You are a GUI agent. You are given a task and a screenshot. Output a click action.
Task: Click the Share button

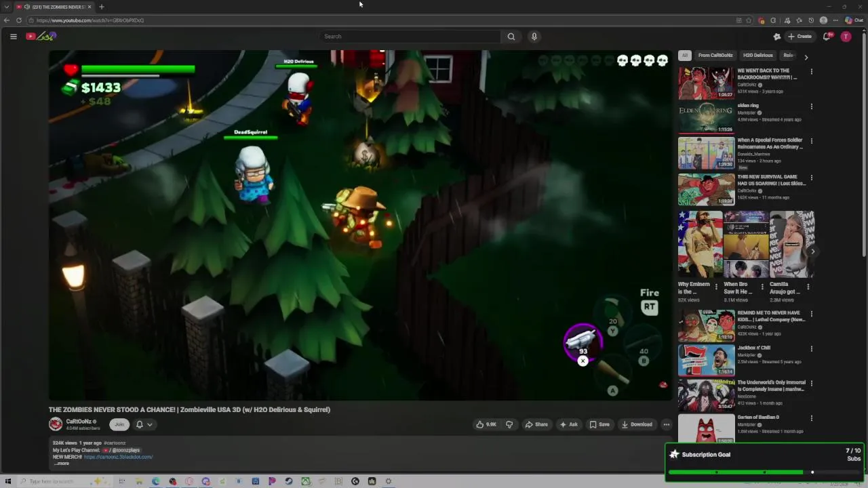coord(536,424)
